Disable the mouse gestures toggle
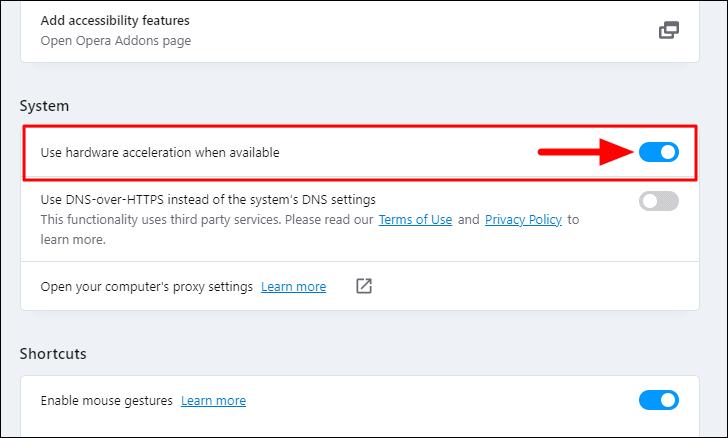 coord(659,400)
